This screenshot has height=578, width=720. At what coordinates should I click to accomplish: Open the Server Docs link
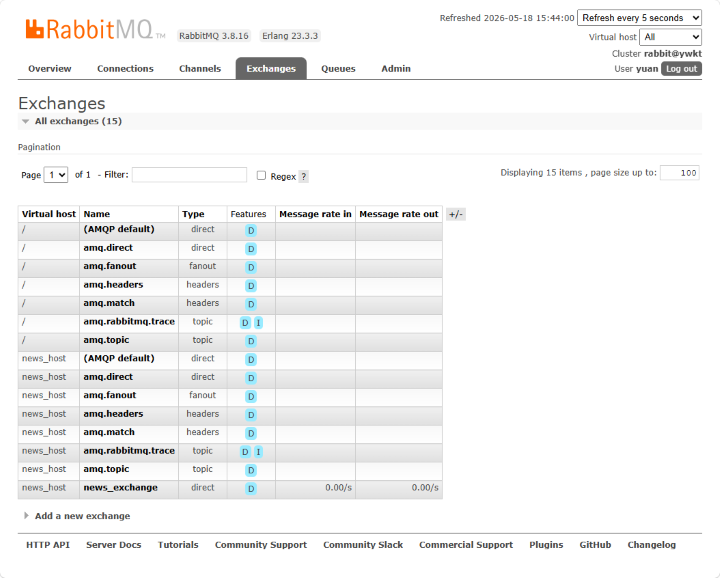click(x=114, y=545)
